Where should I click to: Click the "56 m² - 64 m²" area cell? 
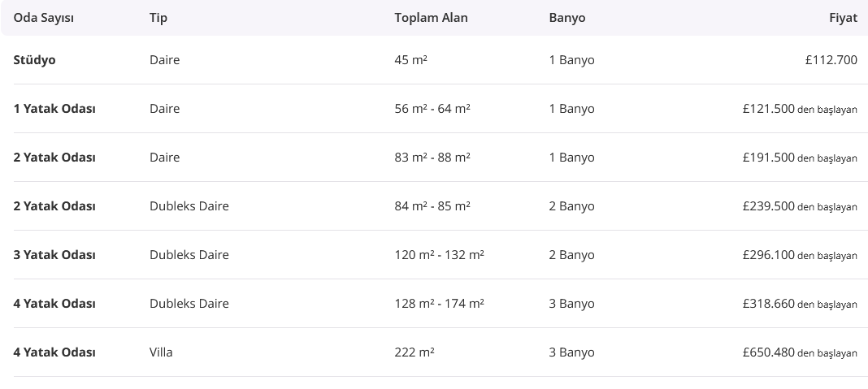tap(432, 109)
